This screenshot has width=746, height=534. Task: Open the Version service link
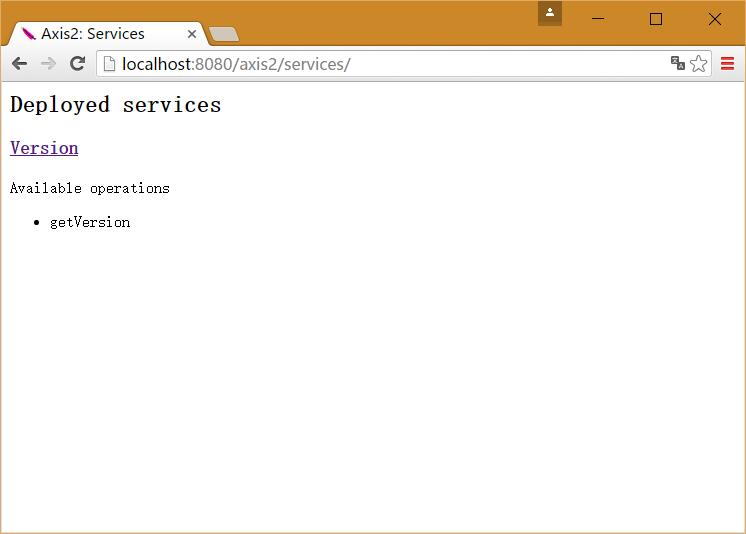pyautogui.click(x=44, y=148)
